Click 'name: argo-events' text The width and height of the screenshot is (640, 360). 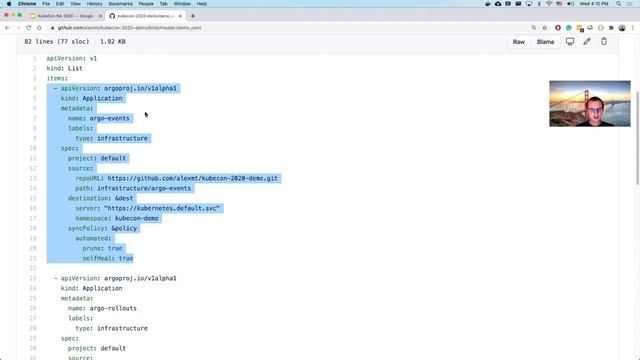coord(99,118)
